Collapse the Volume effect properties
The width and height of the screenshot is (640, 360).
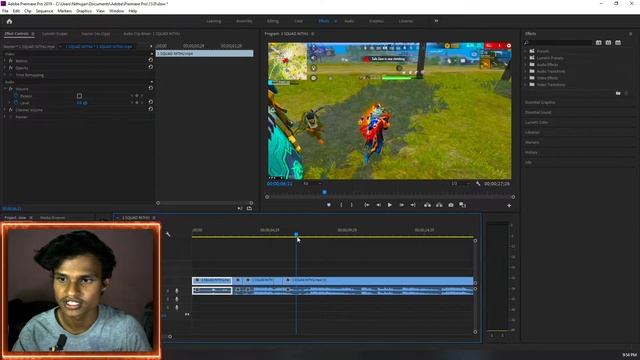(5, 89)
